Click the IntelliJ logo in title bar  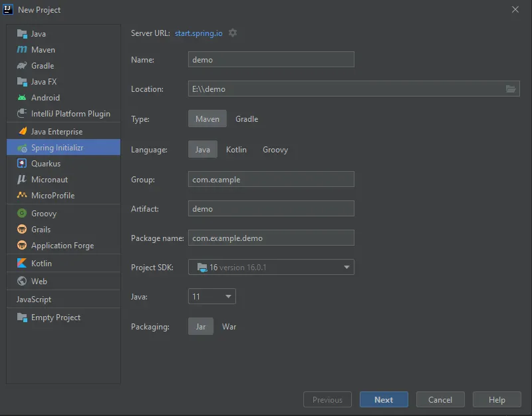click(8, 9)
